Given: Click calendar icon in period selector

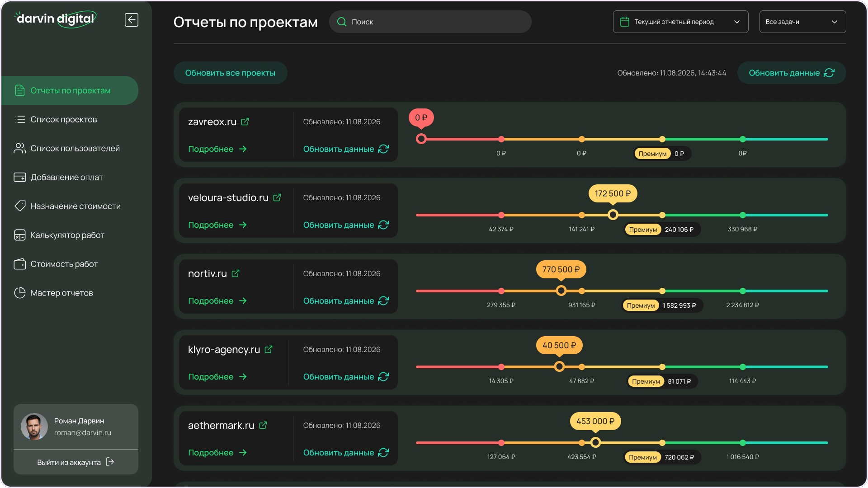Looking at the screenshot, I should (x=625, y=22).
